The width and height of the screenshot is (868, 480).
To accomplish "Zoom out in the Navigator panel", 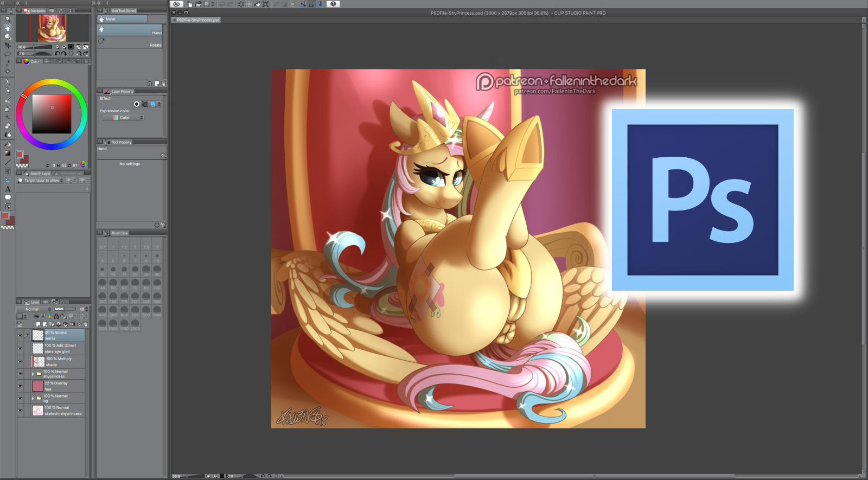I will coord(58,47).
